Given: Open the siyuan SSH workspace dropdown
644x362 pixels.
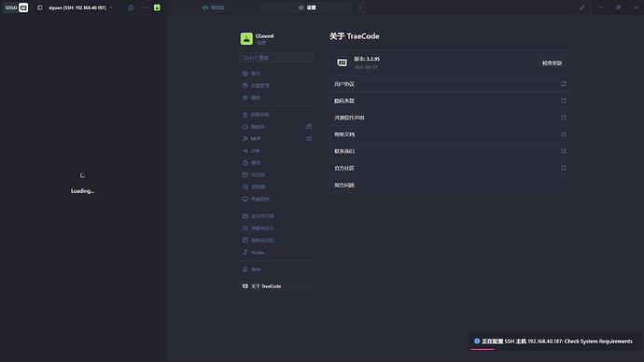Looking at the screenshot, I should tap(80, 7).
